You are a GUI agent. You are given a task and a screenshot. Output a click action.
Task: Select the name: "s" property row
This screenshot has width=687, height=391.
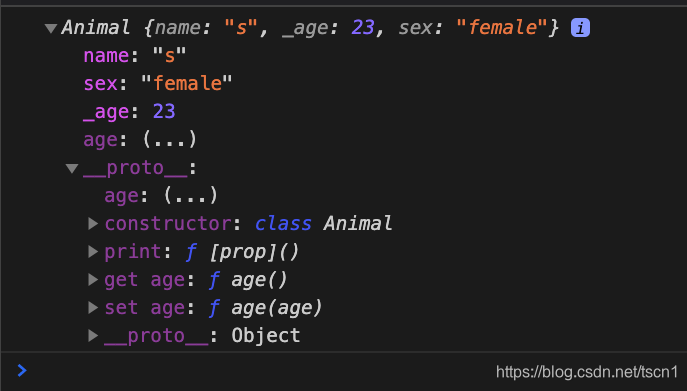135,56
